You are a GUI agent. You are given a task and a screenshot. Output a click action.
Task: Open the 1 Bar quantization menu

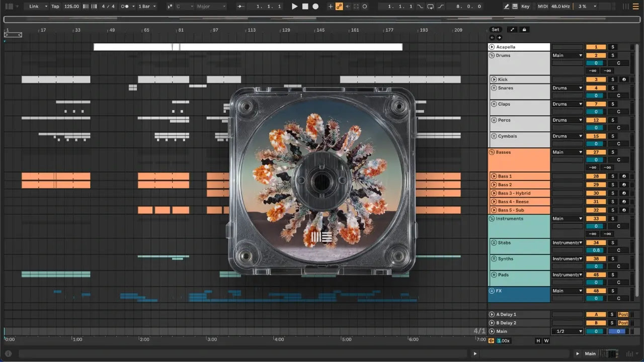tap(147, 7)
